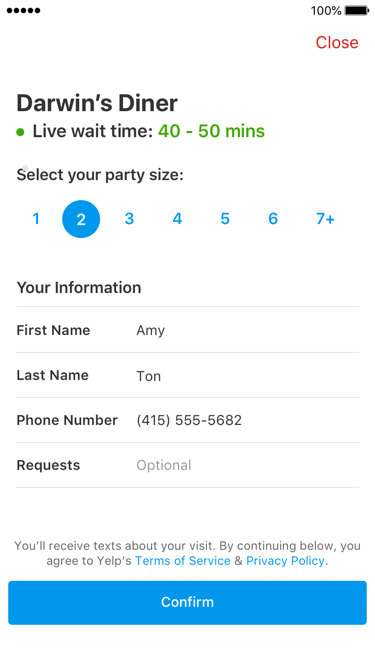Choose the 7+ party size option

coord(325,219)
